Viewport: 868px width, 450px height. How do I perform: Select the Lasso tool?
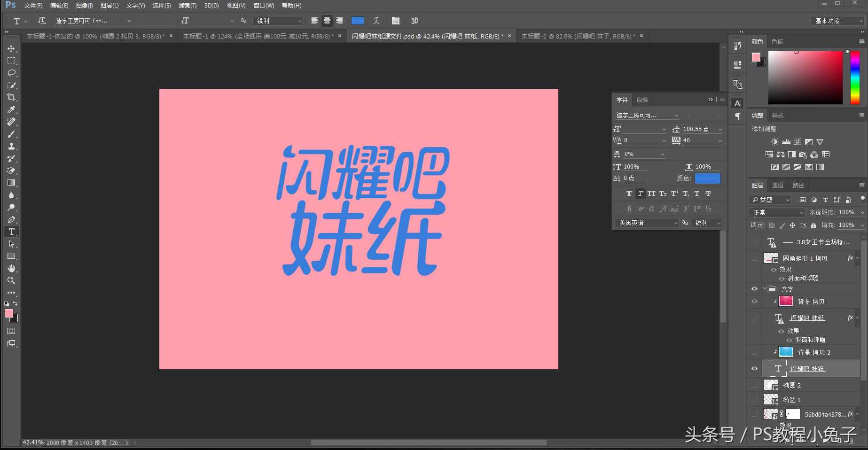[12, 73]
